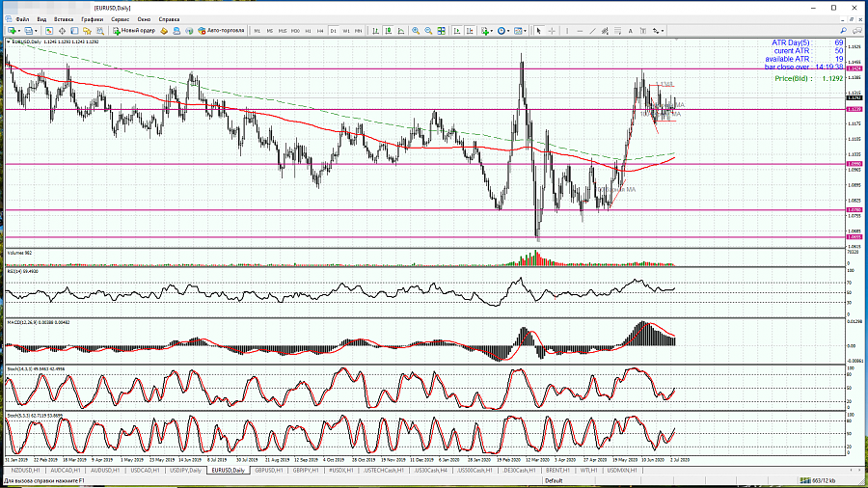Toggle the Auto Scroll chart icon
The image size is (868, 488).
[457, 31]
